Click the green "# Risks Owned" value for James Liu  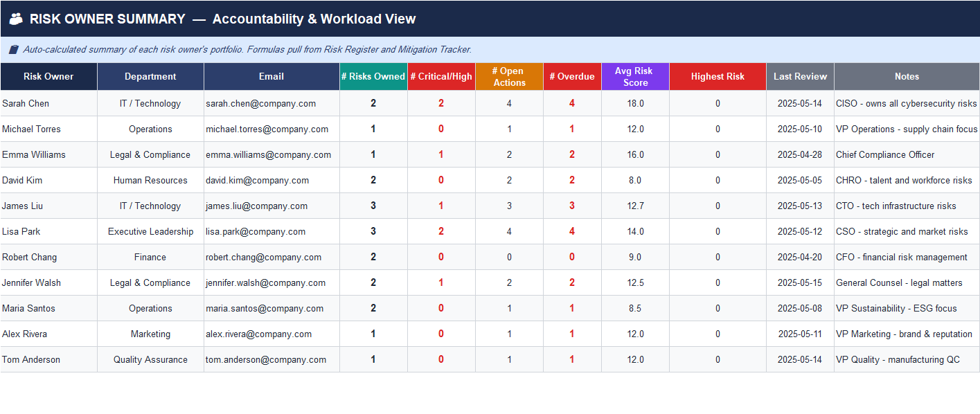pyautogui.click(x=373, y=206)
